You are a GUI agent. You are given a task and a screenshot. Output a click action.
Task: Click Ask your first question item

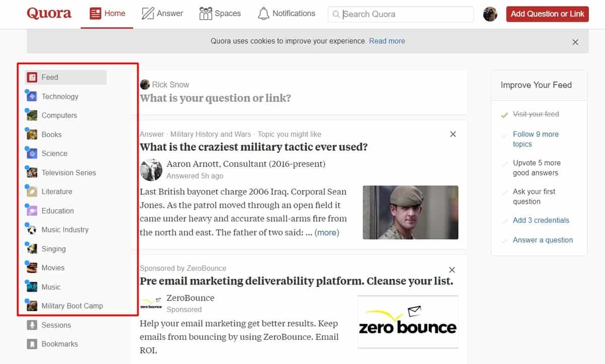coord(534,197)
